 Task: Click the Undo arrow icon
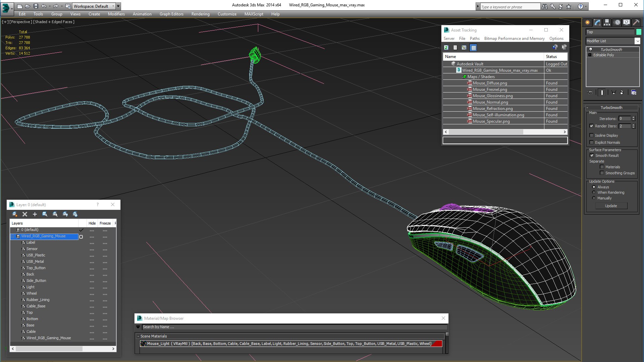[x=44, y=6]
